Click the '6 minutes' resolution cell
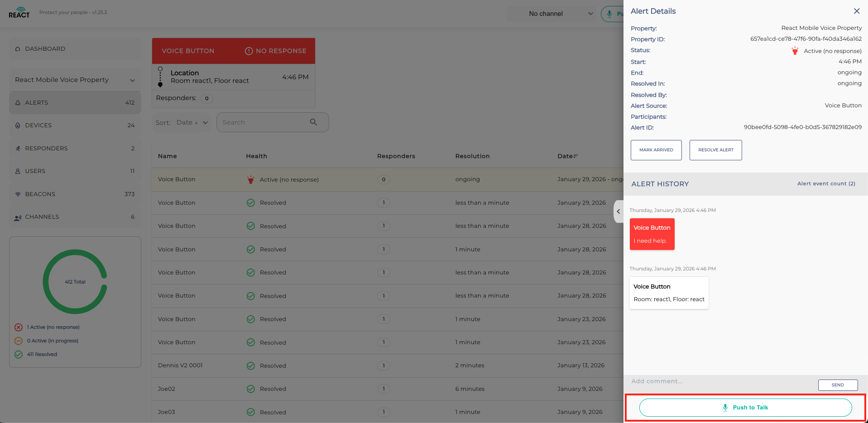868x423 pixels. coord(470,389)
